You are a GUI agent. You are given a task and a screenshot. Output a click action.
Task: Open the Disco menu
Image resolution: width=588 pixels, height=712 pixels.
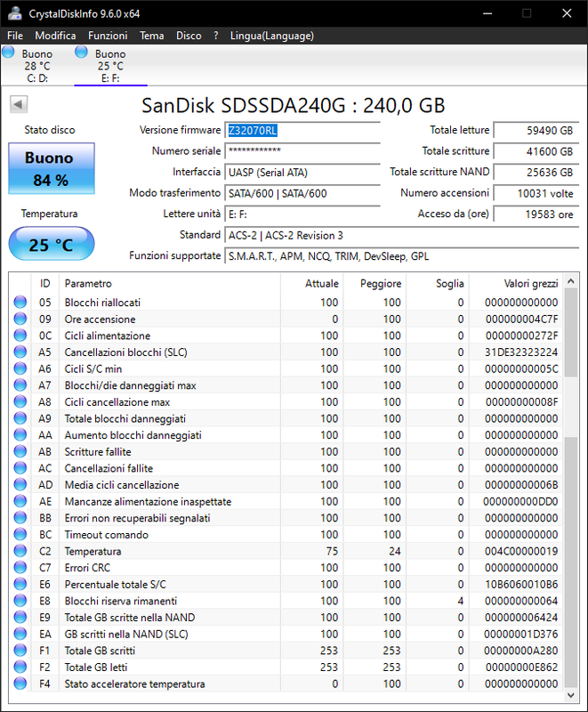tap(189, 36)
